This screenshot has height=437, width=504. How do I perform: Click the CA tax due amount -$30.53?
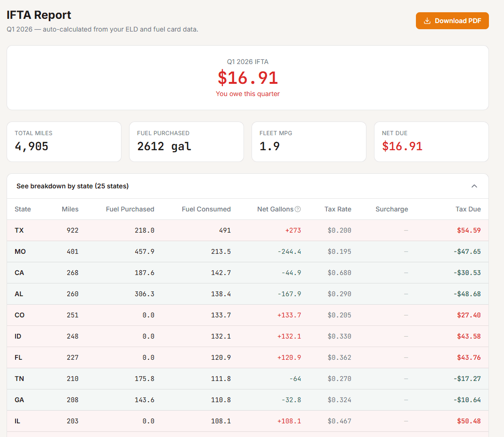coord(467,273)
